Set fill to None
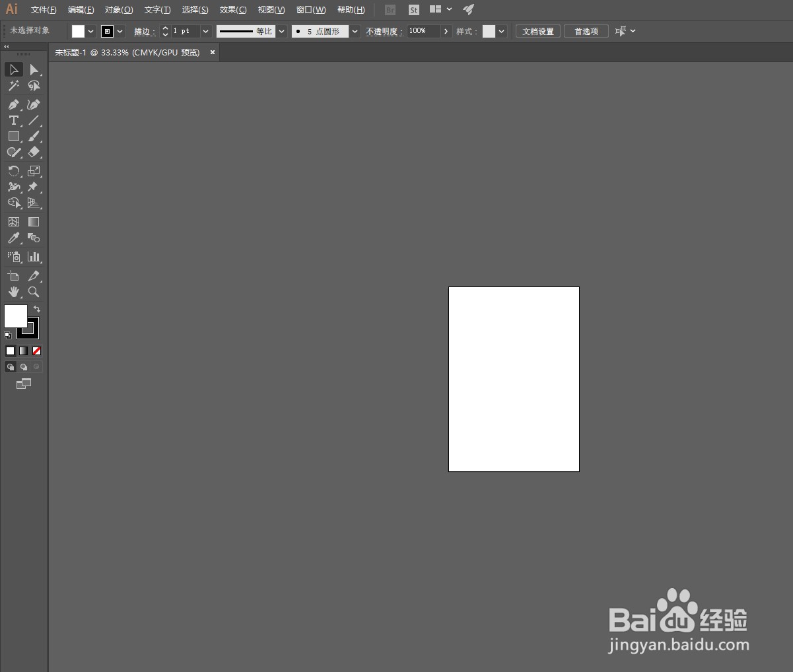793x672 pixels. tap(37, 351)
